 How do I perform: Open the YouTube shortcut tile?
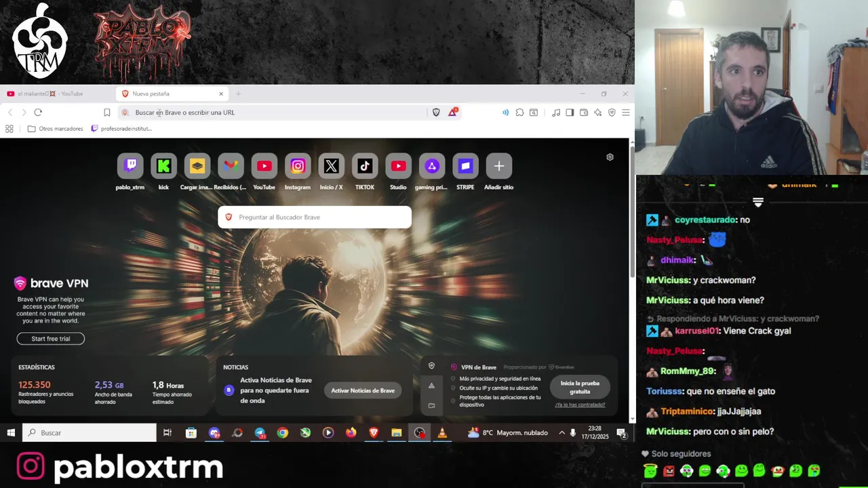tap(264, 166)
